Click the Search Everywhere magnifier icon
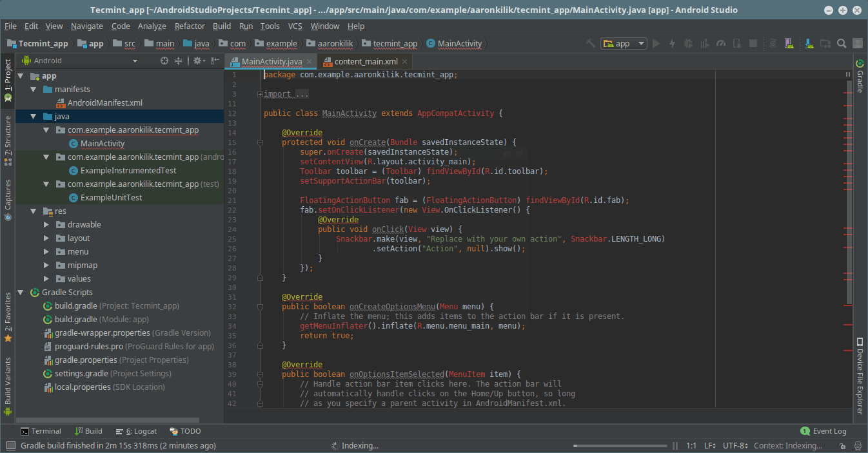The image size is (868, 453). point(842,43)
